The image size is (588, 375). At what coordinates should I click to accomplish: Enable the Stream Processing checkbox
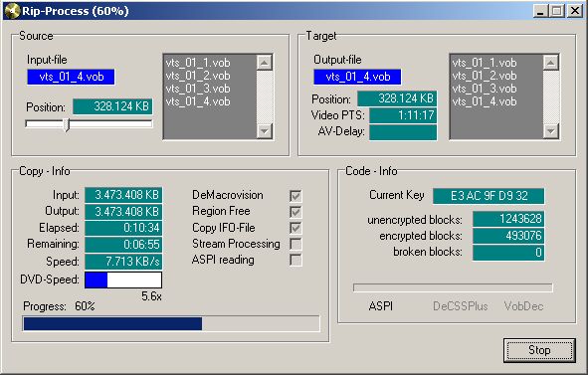[295, 244]
